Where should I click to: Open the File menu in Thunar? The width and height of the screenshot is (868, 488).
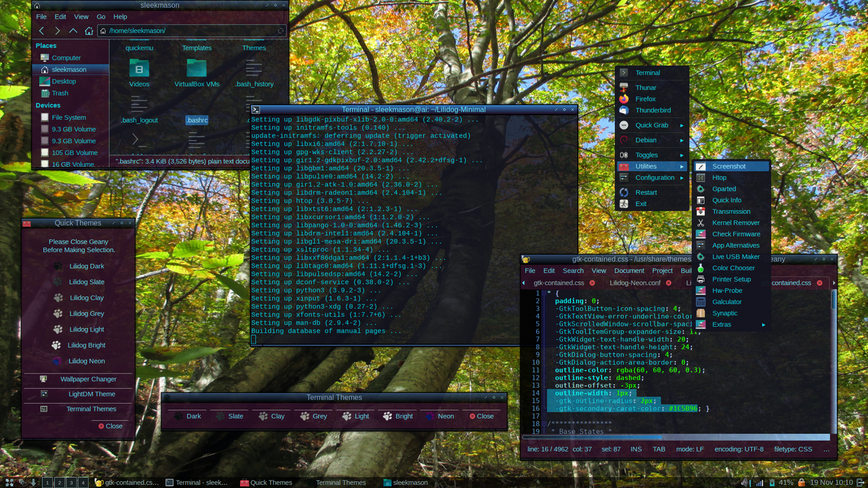click(41, 16)
